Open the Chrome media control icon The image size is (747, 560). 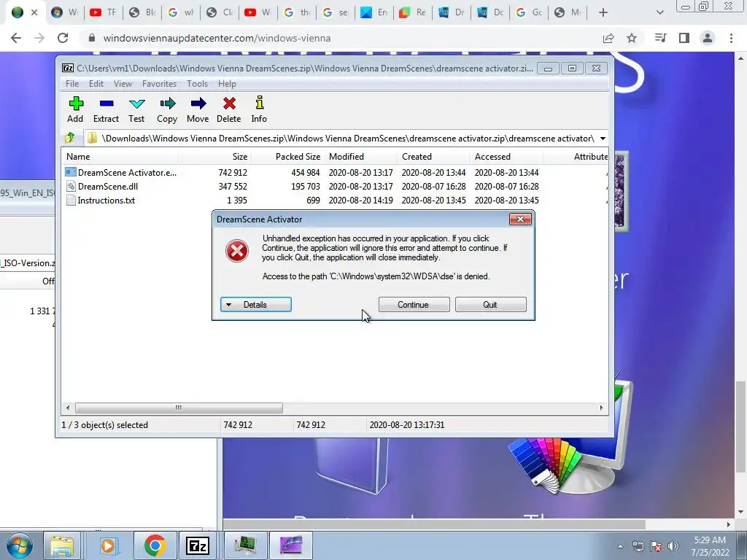(x=661, y=38)
